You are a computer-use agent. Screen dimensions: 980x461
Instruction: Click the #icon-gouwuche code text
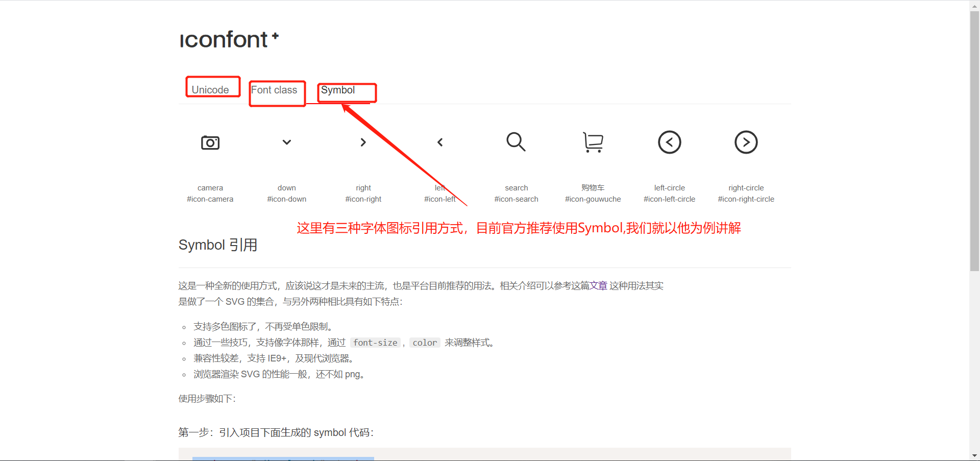click(x=593, y=199)
